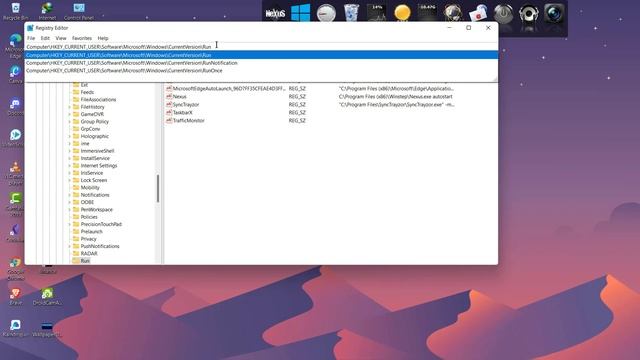Click the Windows Start icon in the dock
This screenshot has height=360, width=640.
[300, 13]
